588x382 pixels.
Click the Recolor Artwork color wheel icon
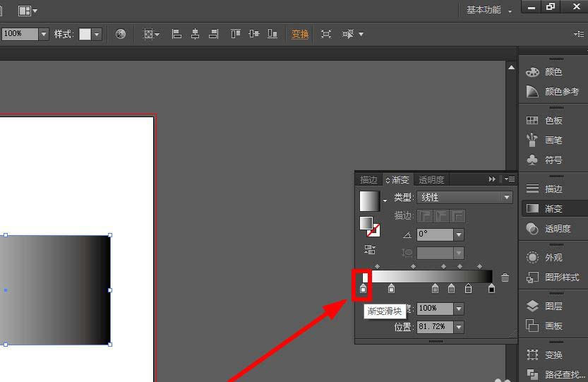point(121,34)
